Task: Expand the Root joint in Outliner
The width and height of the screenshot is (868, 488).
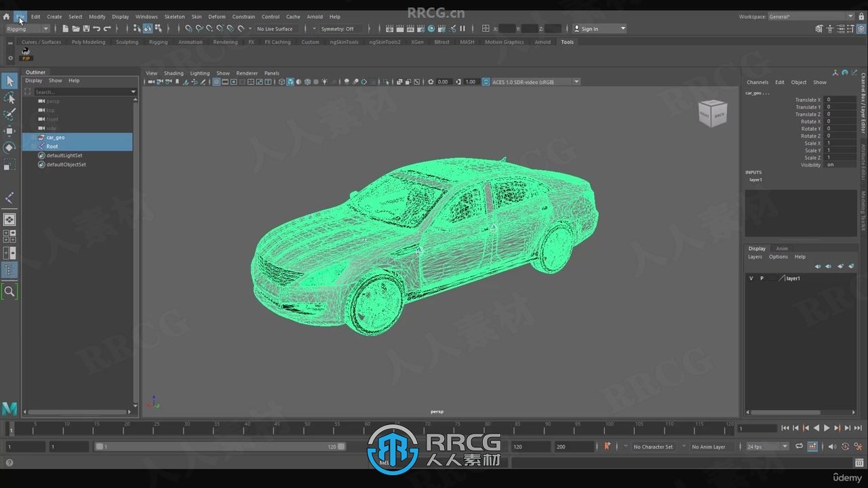Action: 33,146
